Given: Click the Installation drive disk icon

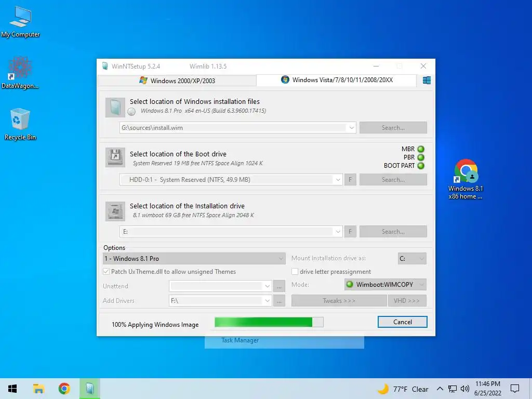Looking at the screenshot, I should [x=115, y=211].
